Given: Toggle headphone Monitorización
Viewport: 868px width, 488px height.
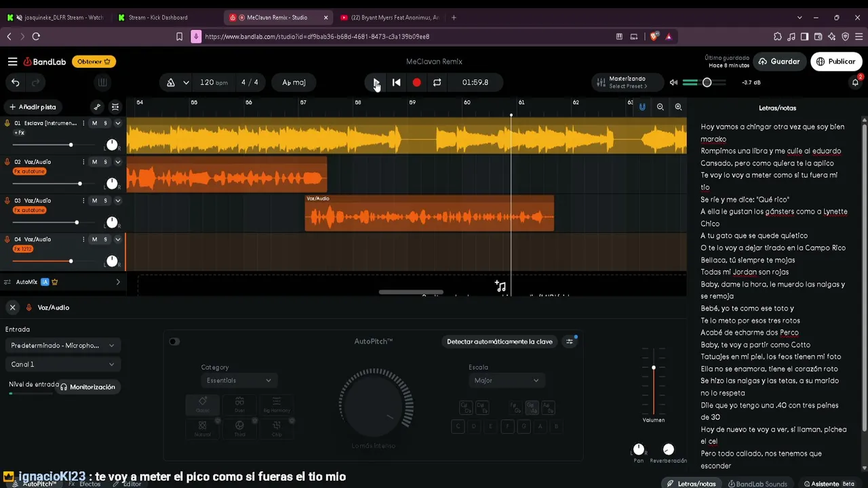Looking at the screenshot, I should pos(87,387).
